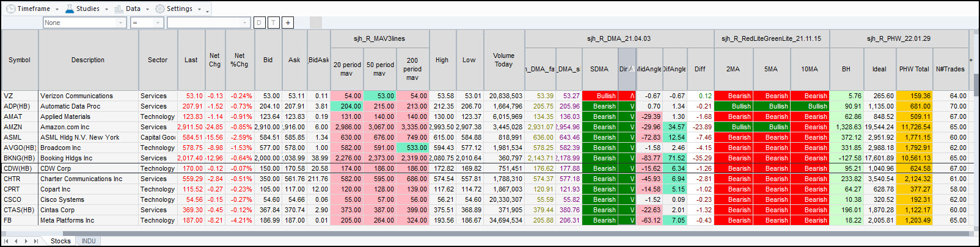Select the AMZN symbol cell
The image size is (980, 247).
tap(20, 127)
